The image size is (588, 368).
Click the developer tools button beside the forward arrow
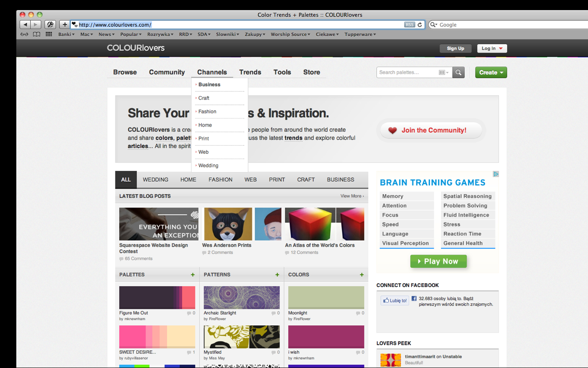coord(50,24)
